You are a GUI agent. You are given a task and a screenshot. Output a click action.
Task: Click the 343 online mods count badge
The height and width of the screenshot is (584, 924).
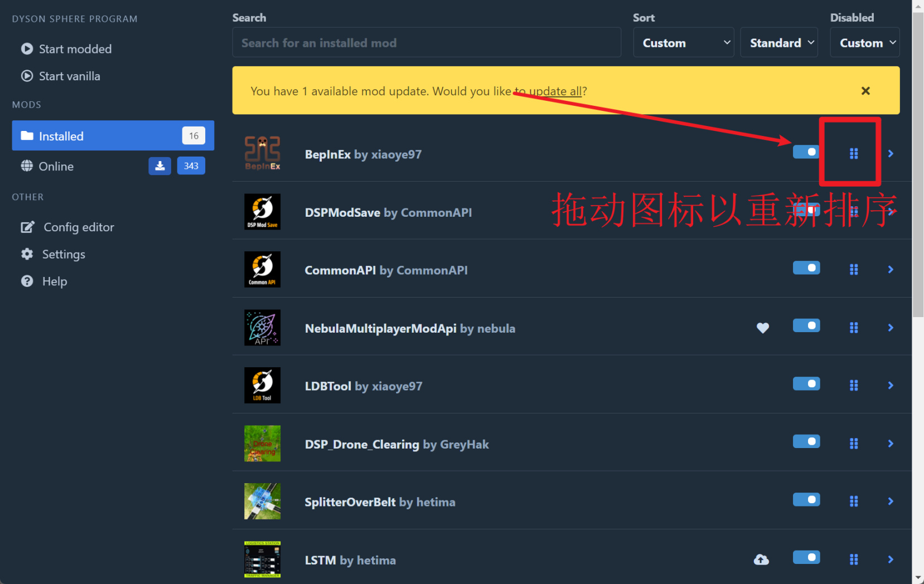click(x=191, y=166)
